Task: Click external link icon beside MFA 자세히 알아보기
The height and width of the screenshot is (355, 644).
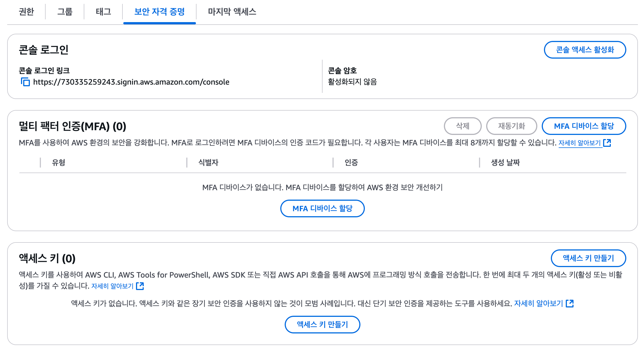Action: tap(607, 143)
